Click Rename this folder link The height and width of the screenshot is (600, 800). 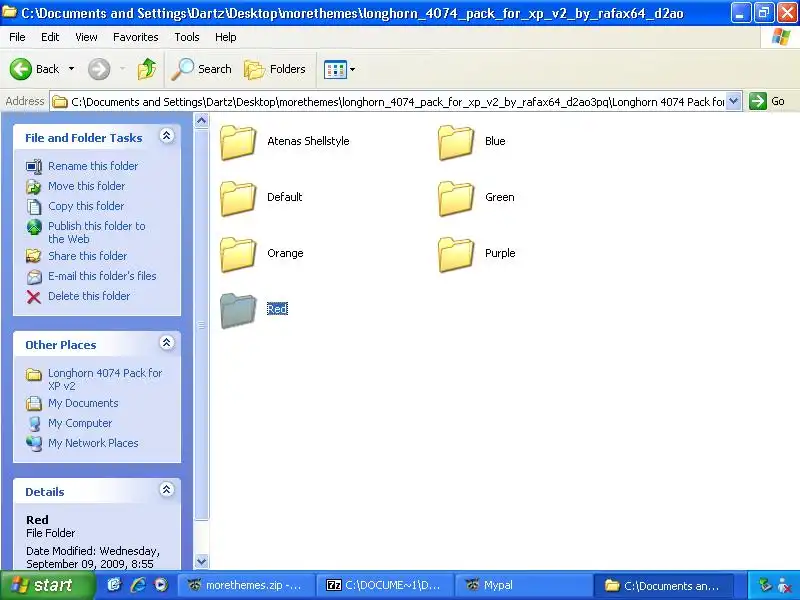pyautogui.click(x=93, y=166)
